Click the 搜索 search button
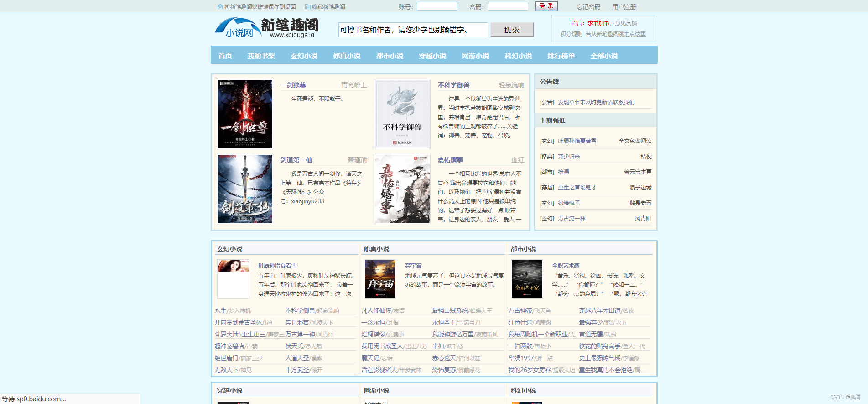 tap(512, 30)
